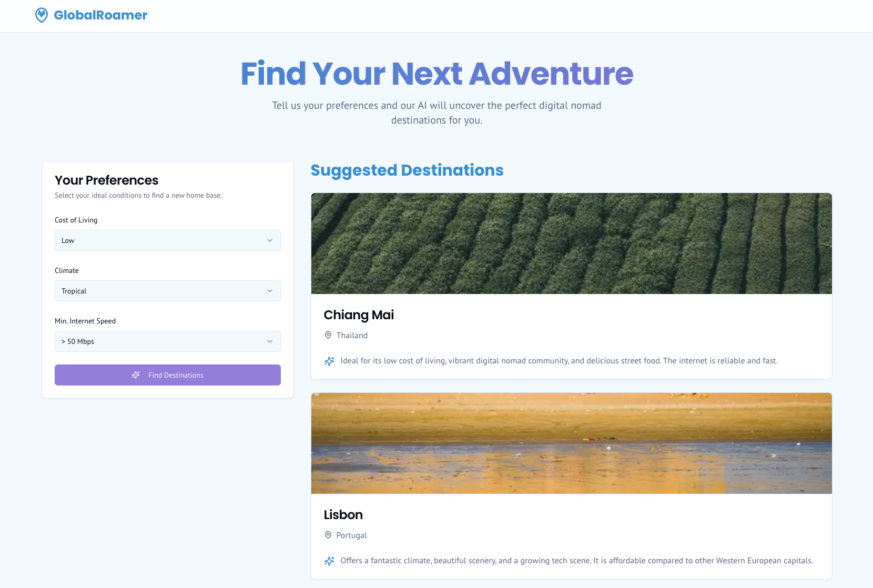Click the chevron icon on Cost of Living selector
Screen dimensions: 873x588
[x=270, y=240]
